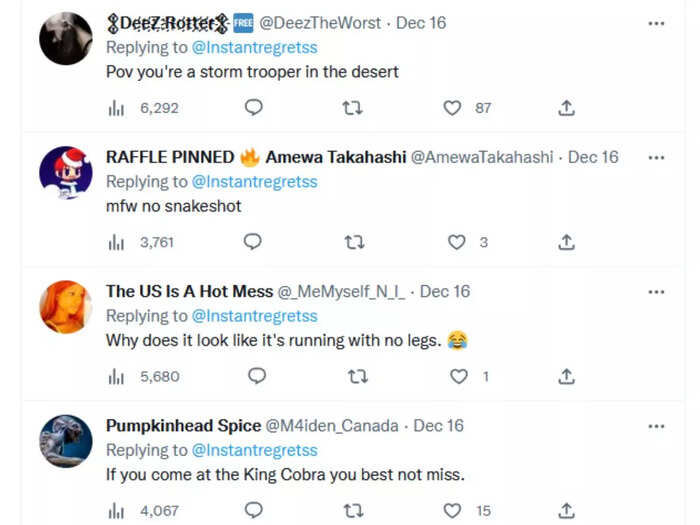The image size is (700, 525).
Task: Share the storm trooper tweet
Action: pyautogui.click(x=566, y=108)
